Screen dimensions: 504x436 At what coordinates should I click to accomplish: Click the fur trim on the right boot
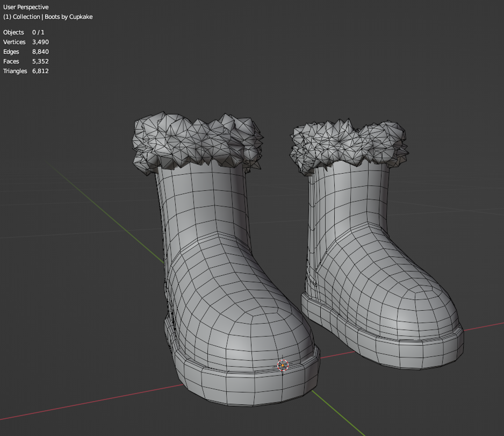pos(344,142)
